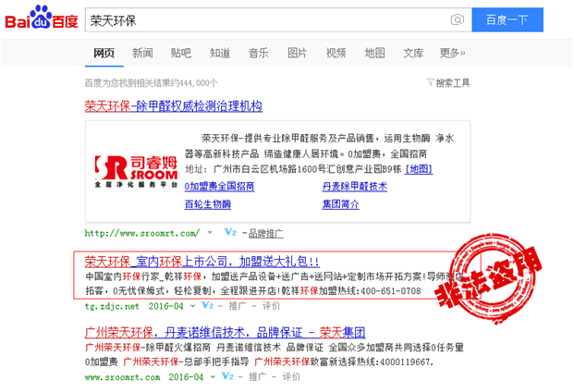Open camera image search icon
The width and height of the screenshot is (574, 392).
[x=458, y=19]
